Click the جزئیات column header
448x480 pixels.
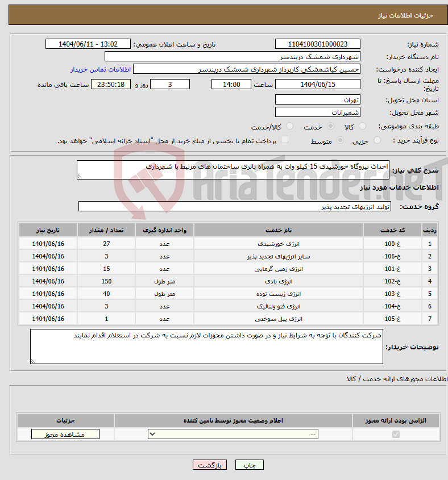(x=65, y=420)
